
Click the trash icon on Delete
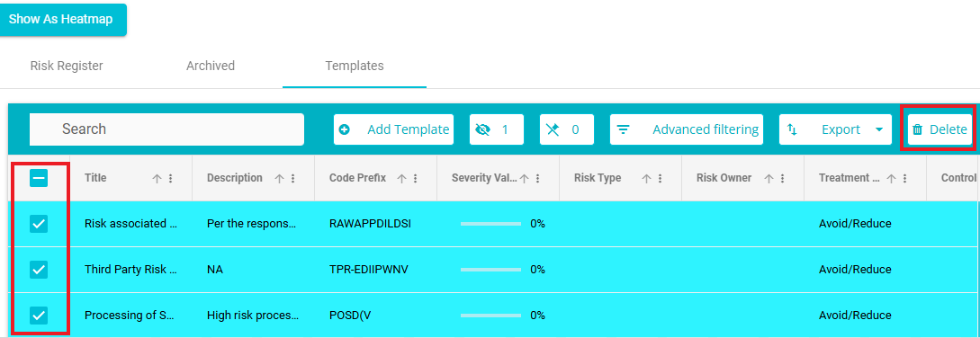tap(918, 129)
